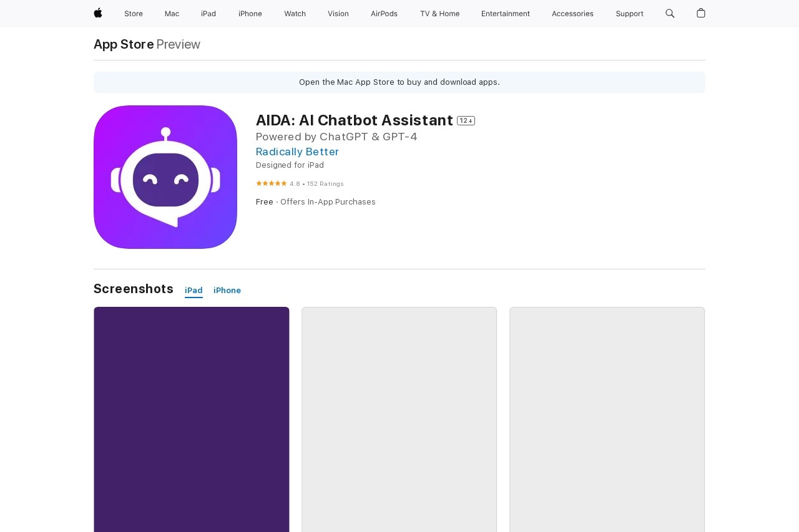
Task: Open the Watch menu
Action: 295,14
